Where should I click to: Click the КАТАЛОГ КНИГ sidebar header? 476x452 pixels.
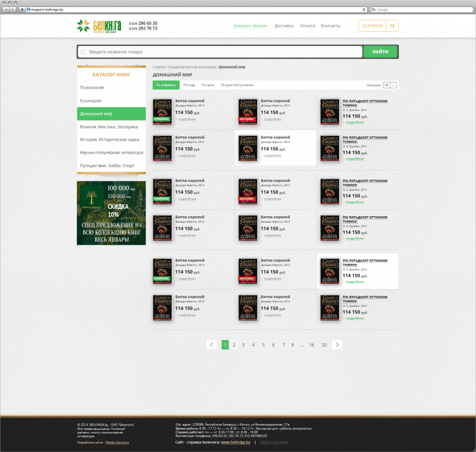[x=112, y=75]
